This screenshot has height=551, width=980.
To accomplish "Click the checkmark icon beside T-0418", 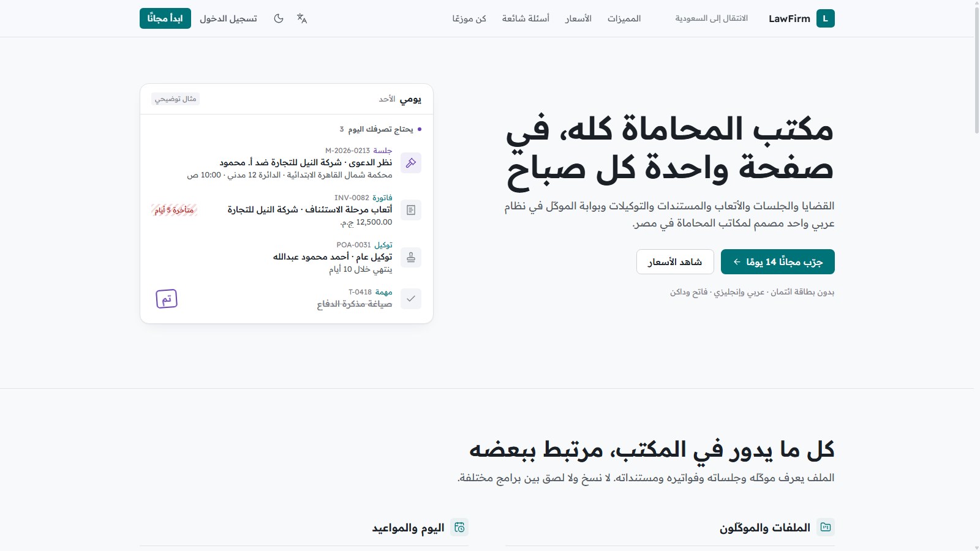I will coord(411,299).
